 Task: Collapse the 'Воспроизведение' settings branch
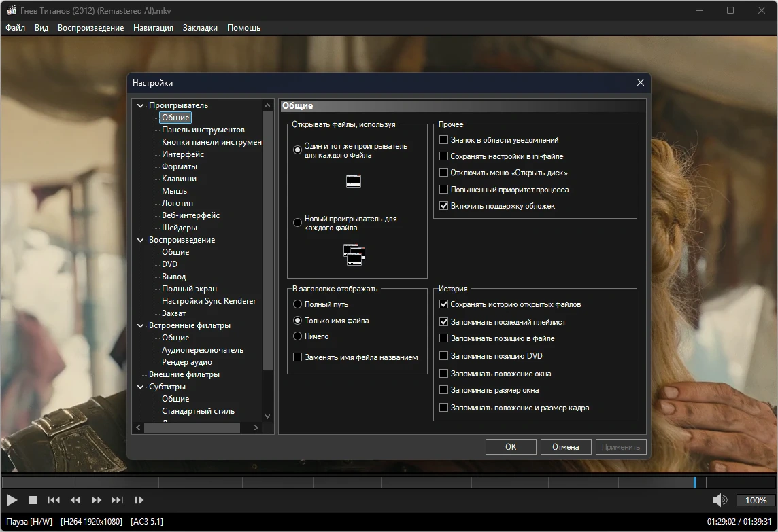click(141, 240)
